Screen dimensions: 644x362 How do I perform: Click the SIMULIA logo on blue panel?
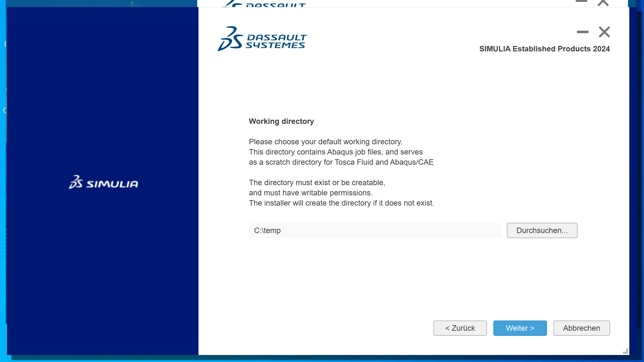click(x=103, y=182)
